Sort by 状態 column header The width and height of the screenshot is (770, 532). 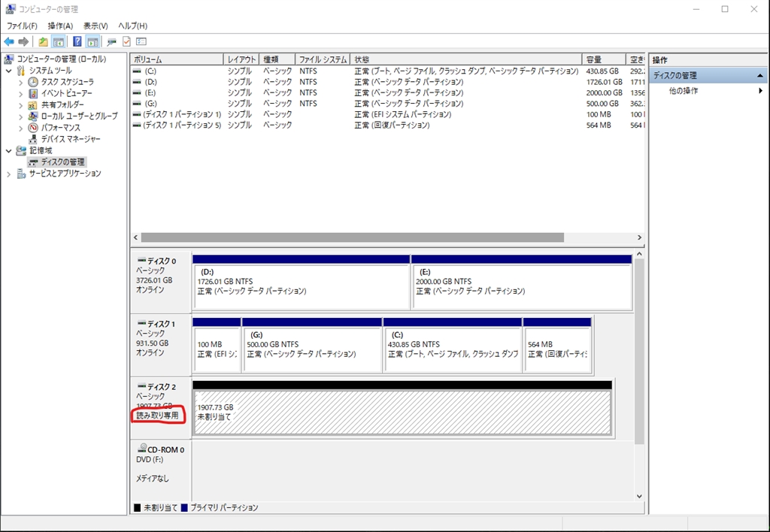click(466, 59)
